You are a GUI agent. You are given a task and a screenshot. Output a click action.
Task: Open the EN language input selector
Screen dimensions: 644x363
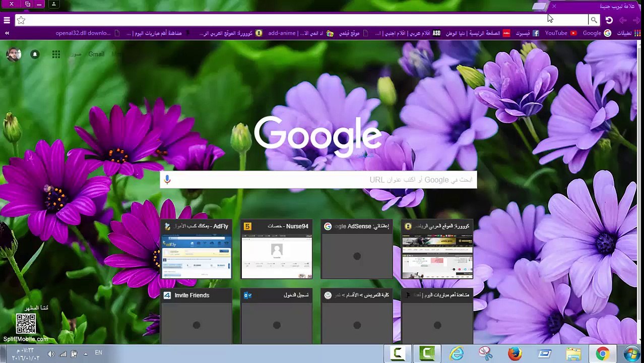(x=98, y=353)
